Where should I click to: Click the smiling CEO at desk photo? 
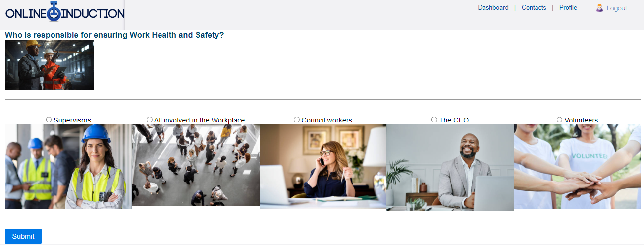point(450,168)
